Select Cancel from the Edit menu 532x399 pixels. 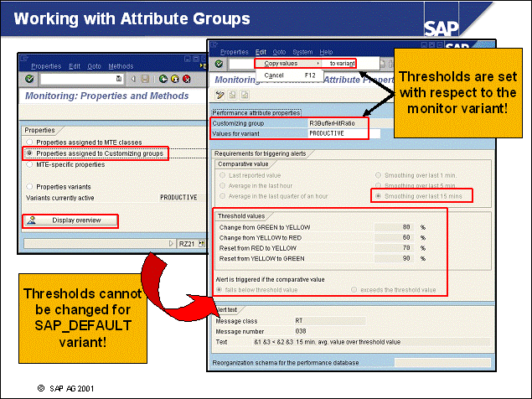click(273, 75)
